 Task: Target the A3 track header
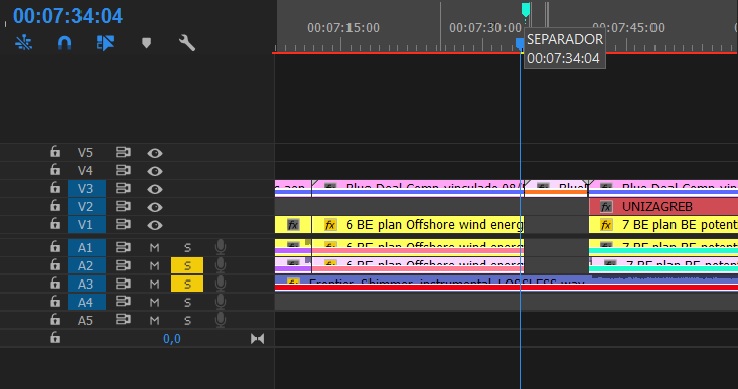[87, 284]
